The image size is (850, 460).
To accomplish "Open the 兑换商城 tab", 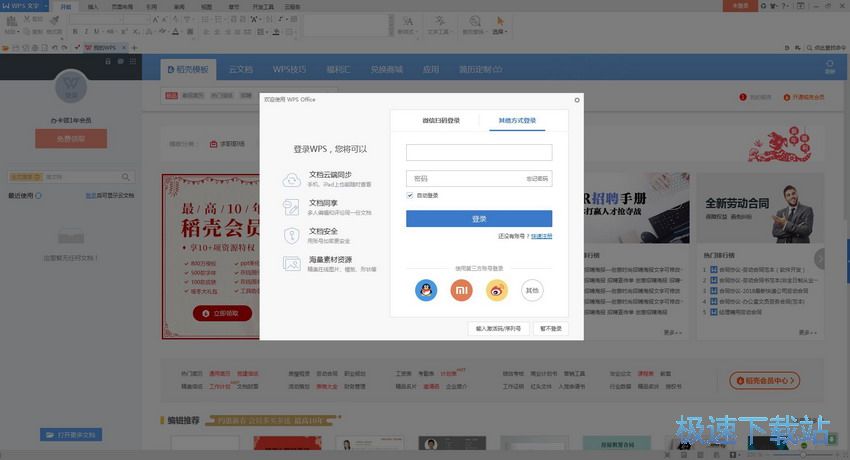I will [387, 69].
